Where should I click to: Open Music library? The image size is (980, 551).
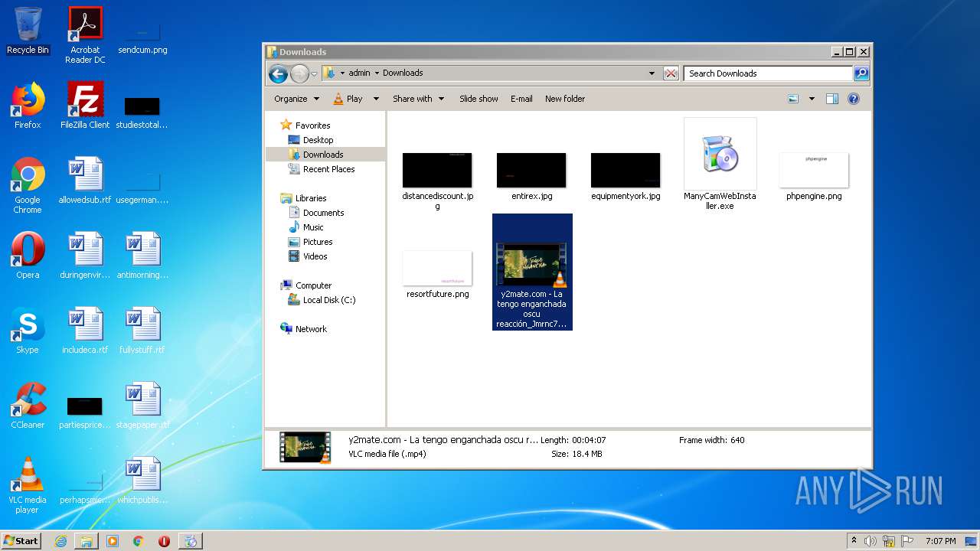[313, 227]
